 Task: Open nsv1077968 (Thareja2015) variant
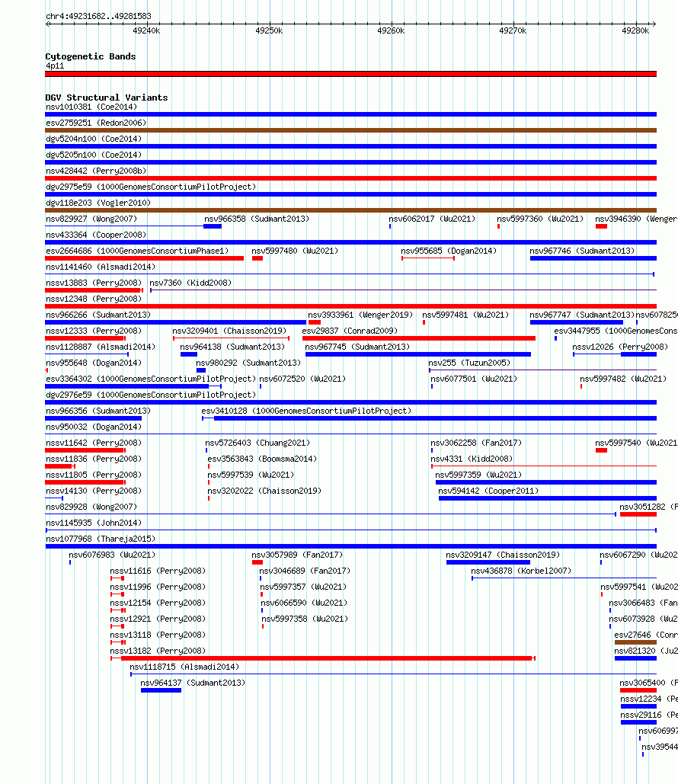coord(101,539)
